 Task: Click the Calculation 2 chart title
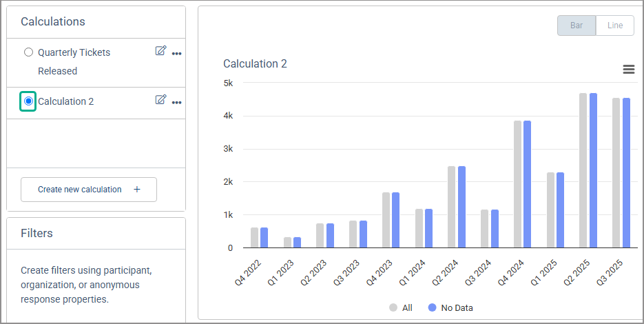pyautogui.click(x=255, y=64)
